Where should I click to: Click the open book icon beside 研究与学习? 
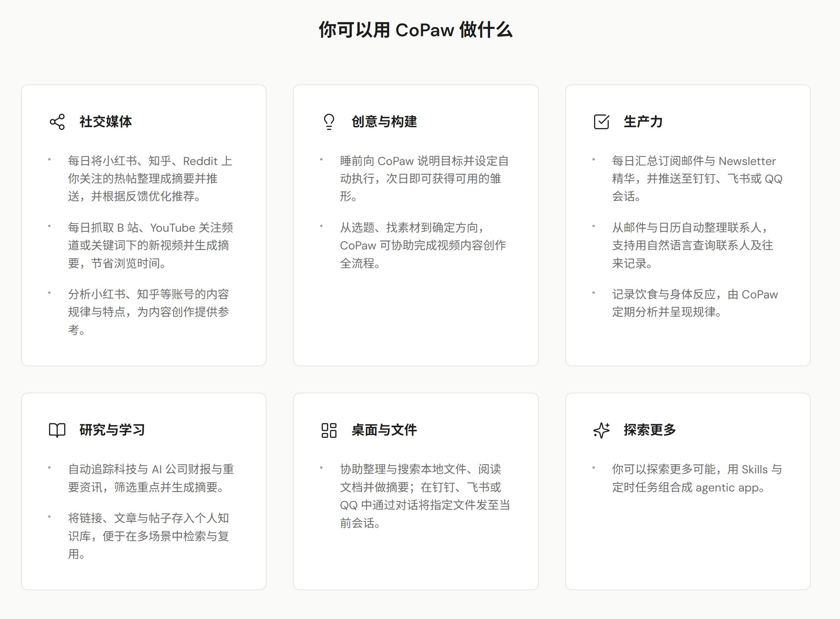(x=57, y=430)
